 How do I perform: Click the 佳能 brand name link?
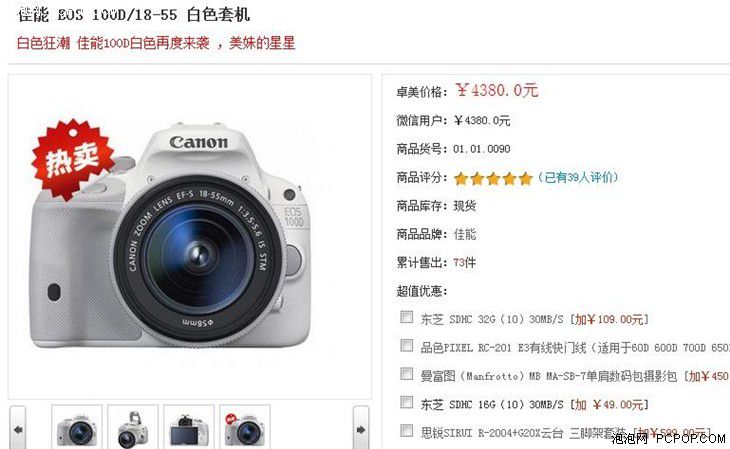[x=465, y=234]
